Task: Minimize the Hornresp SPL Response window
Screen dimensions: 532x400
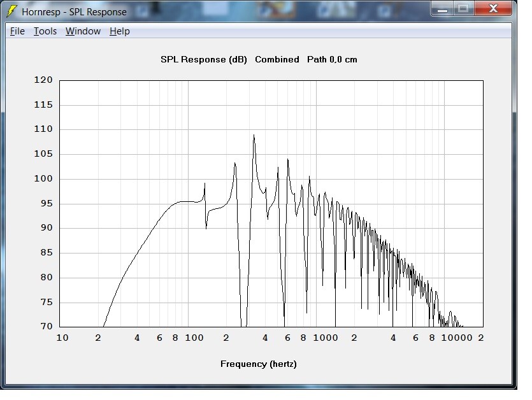Action: pos(442,9)
